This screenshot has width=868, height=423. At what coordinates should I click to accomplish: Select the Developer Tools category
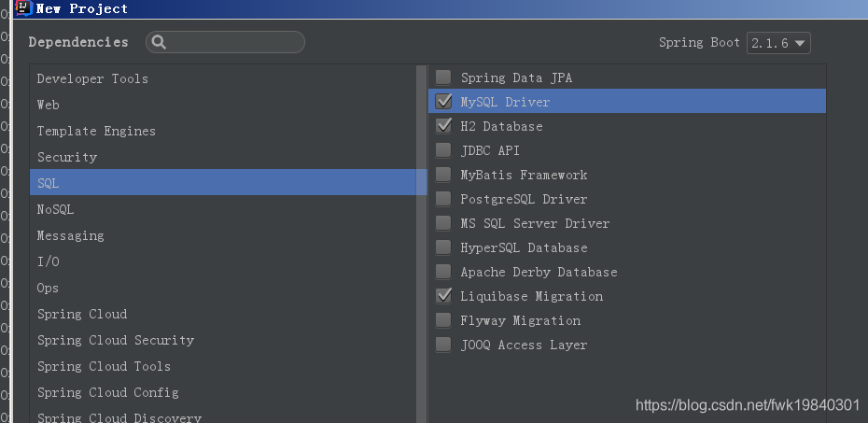(223, 78)
